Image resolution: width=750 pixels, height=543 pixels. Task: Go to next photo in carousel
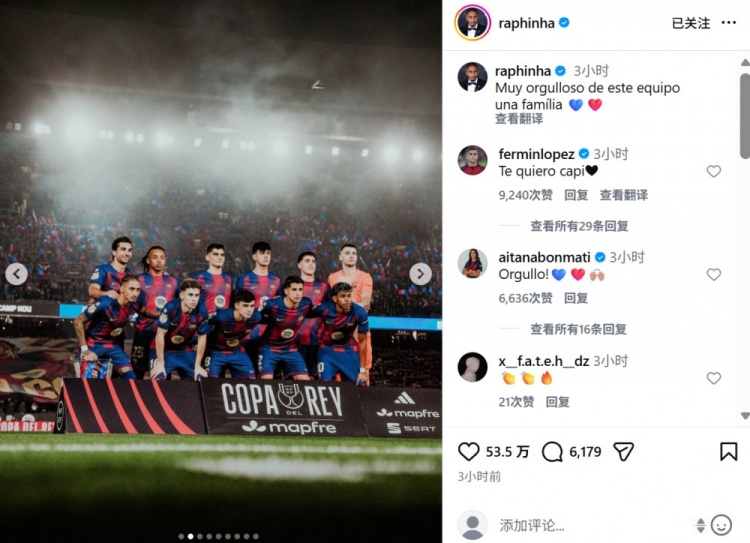click(x=420, y=274)
